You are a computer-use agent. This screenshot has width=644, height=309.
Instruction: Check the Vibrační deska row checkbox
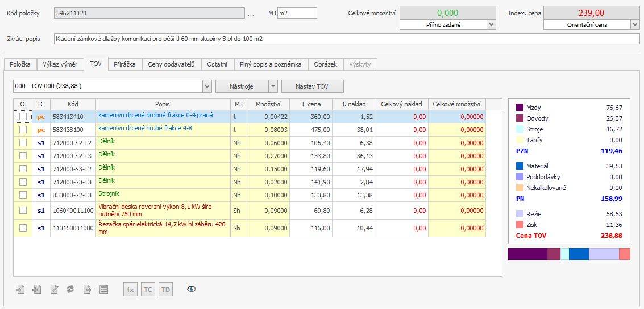coord(23,210)
